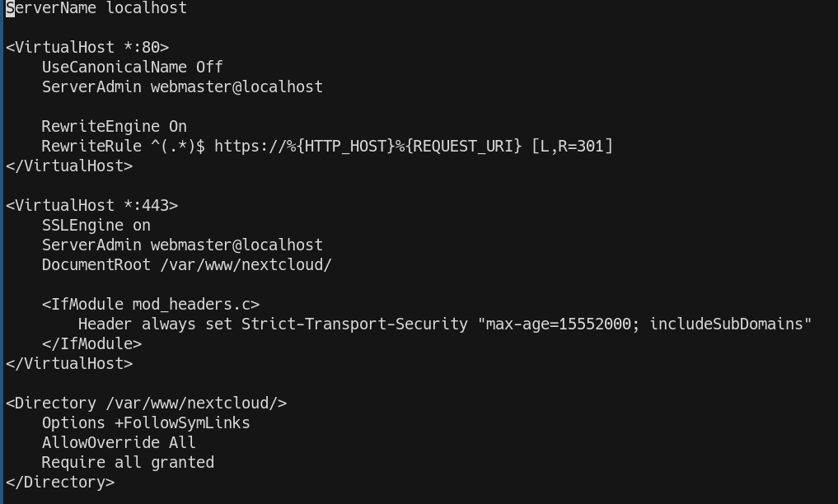
Task: Click webmaster@localhost in the port 80 block
Action: [x=236, y=87]
